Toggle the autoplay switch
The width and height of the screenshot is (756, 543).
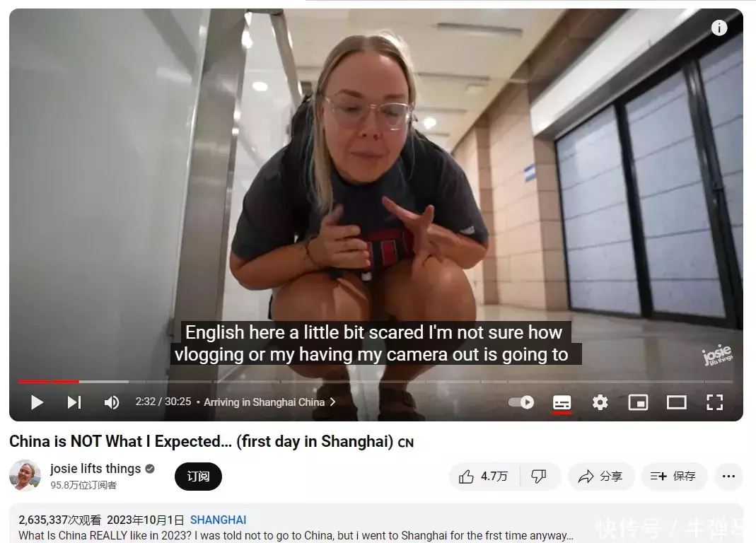coord(521,402)
